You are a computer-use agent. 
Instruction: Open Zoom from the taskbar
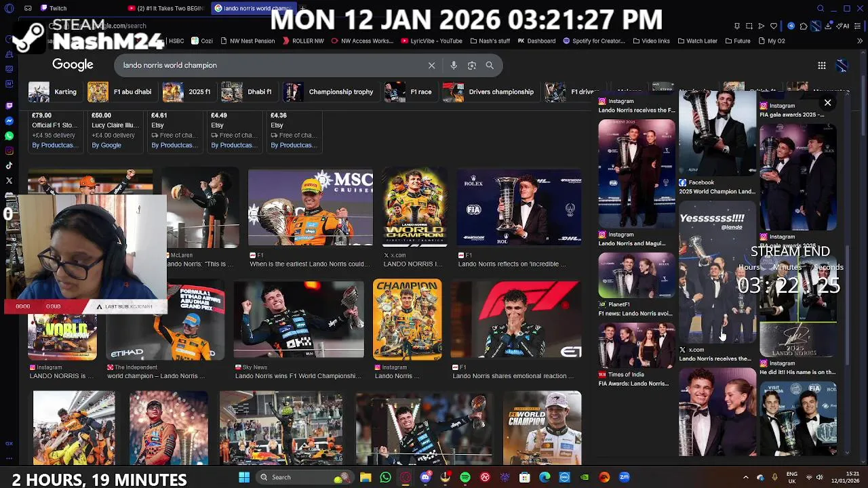625,477
